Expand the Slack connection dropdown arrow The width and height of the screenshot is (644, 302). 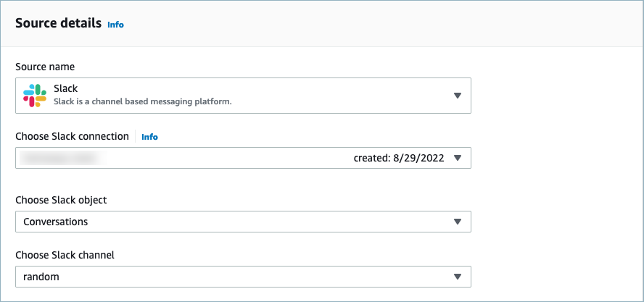457,158
